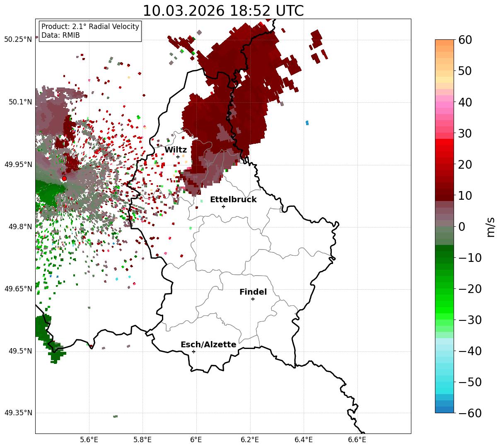This screenshot has height=448, width=500.
Task: Click the 49.95°N latitude label
Action: point(18,165)
